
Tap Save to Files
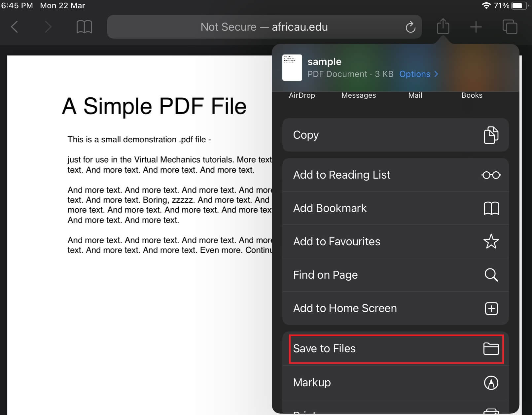tap(395, 349)
